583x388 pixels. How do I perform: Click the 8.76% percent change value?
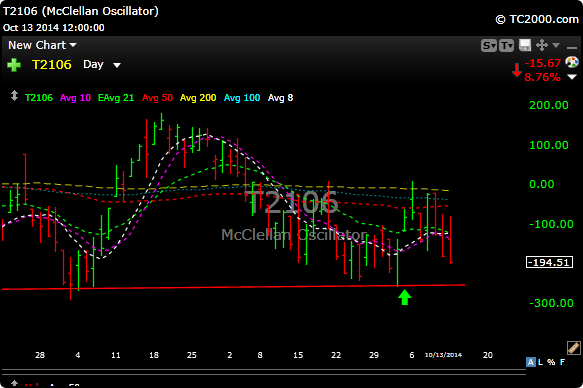(542, 77)
